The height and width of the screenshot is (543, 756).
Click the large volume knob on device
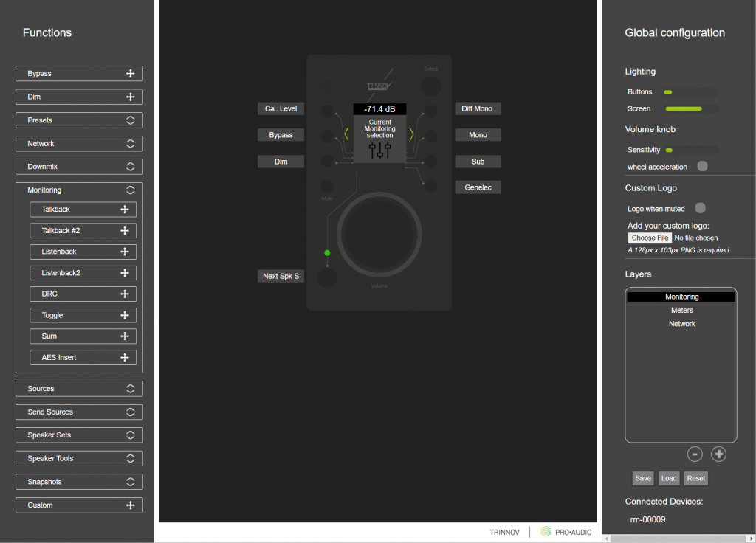(379, 235)
